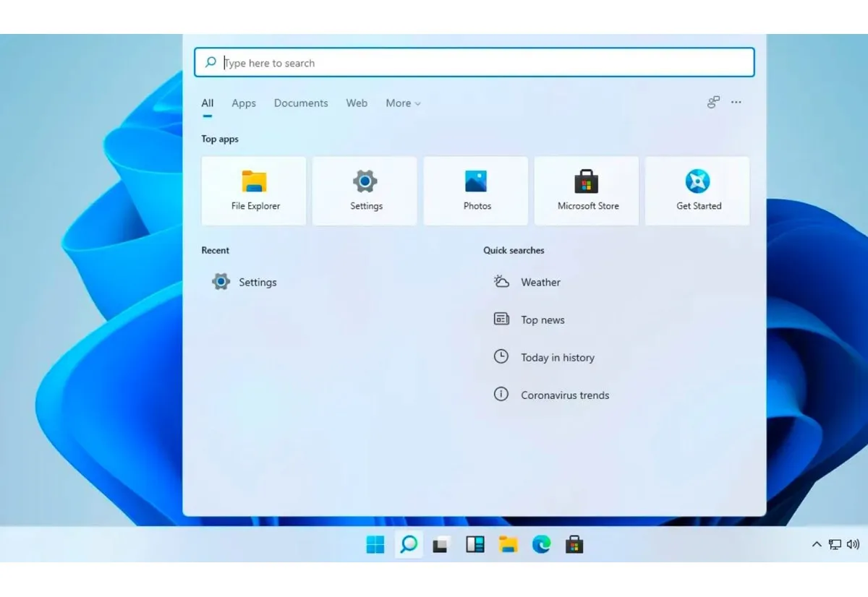Show hidden icons in the system tray

coord(816,544)
